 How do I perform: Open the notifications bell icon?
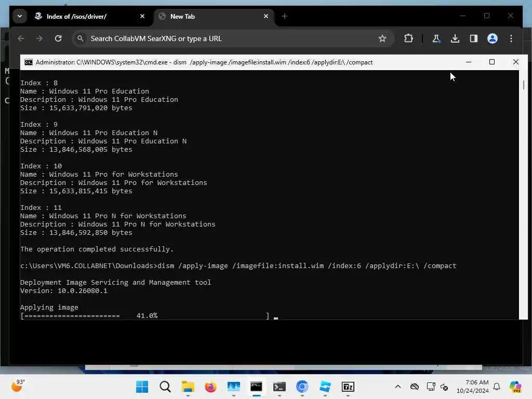coord(497,387)
